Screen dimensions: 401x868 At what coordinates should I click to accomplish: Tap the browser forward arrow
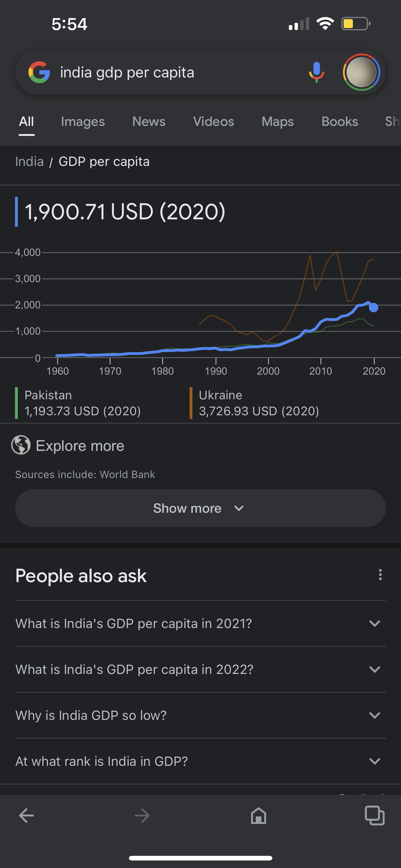(142, 816)
